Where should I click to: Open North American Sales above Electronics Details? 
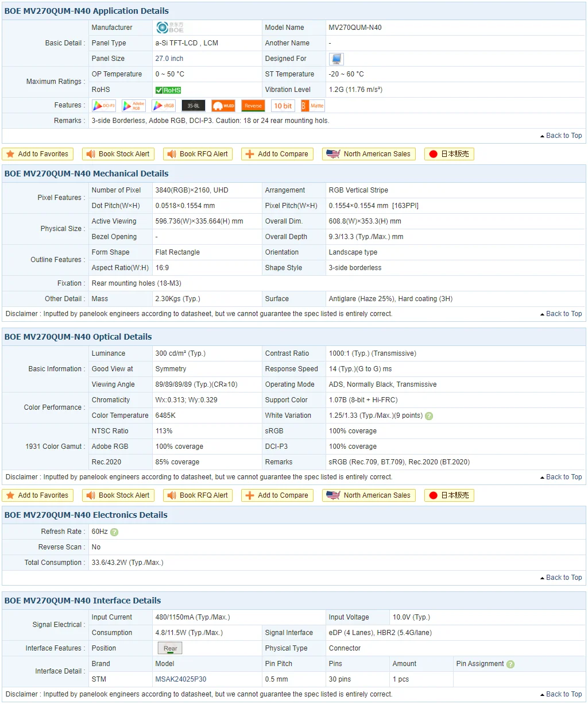pos(369,495)
